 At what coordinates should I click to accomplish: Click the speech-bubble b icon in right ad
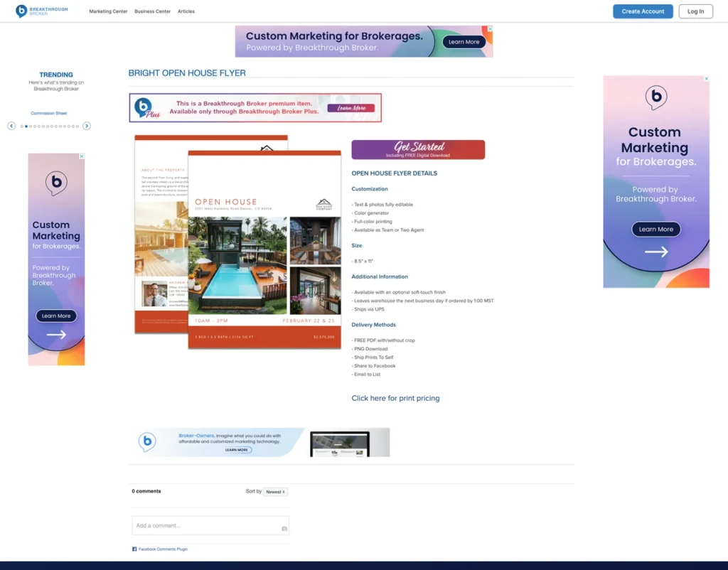coord(655,97)
